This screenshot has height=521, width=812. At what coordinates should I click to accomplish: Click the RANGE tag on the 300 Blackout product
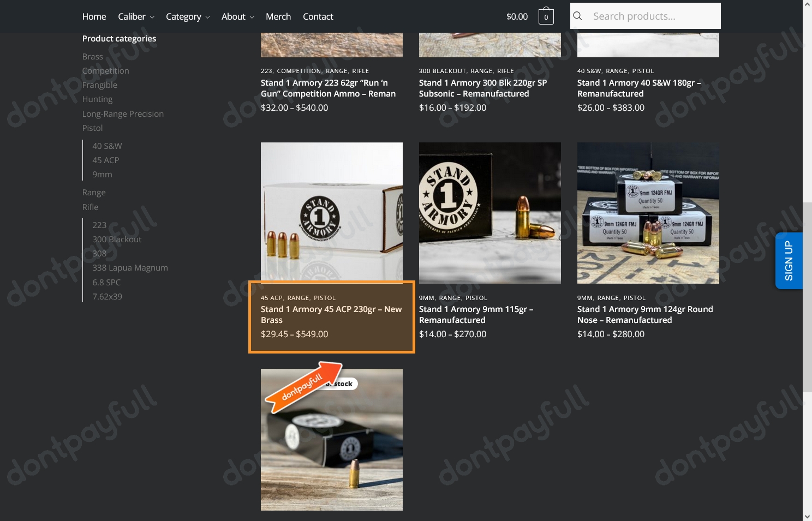[481, 70]
